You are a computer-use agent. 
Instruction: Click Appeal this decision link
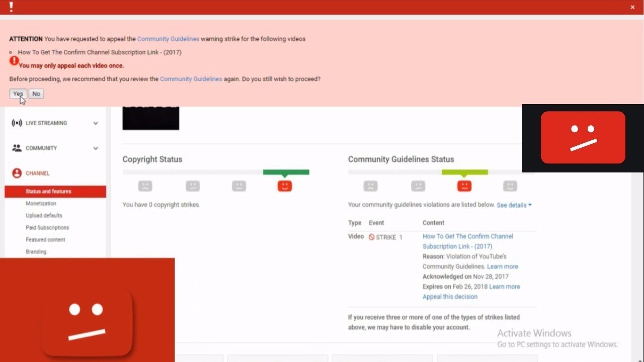(450, 297)
